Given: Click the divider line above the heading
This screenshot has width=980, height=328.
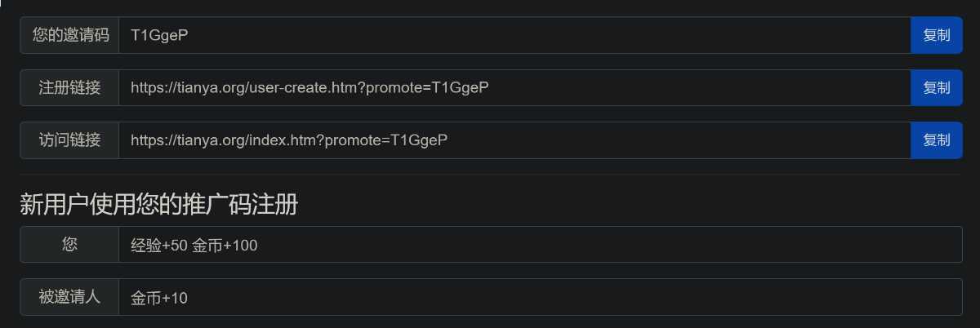Looking at the screenshot, I should click(x=490, y=175).
